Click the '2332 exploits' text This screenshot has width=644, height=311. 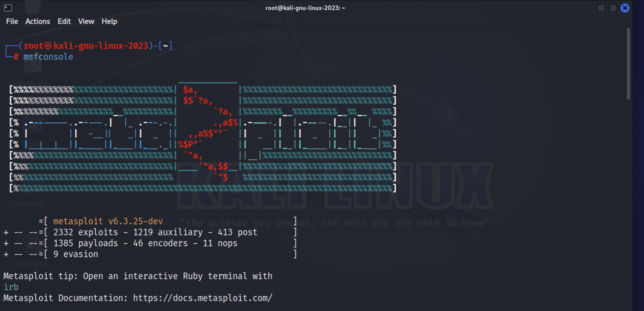[x=86, y=232]
